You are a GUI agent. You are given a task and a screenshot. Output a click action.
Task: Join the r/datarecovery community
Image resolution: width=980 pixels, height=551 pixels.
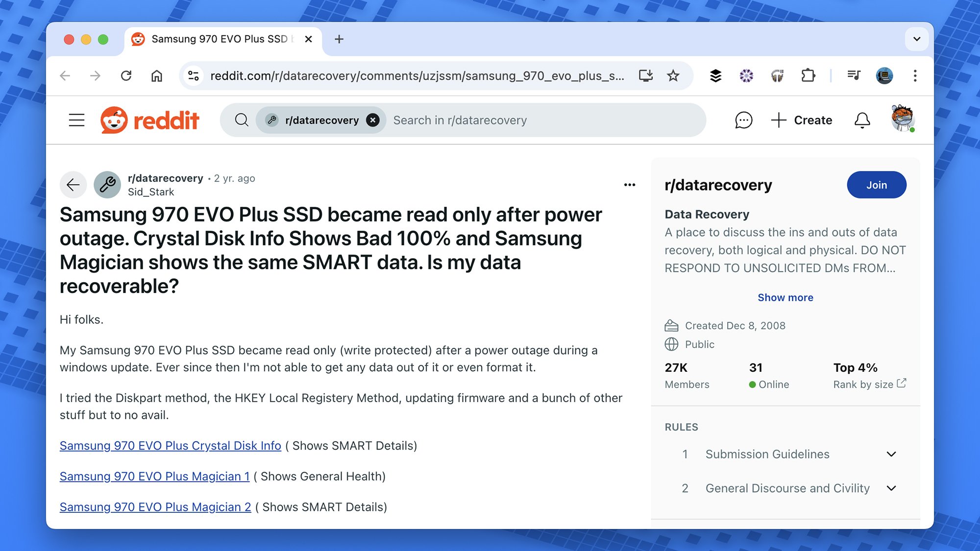[876, 185]
